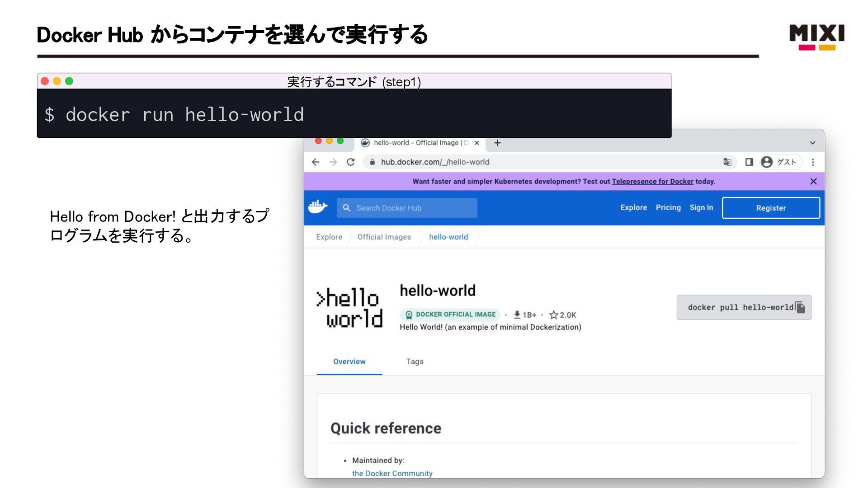
Task: Open the translate page icon
Action: (x=727, y=162)
